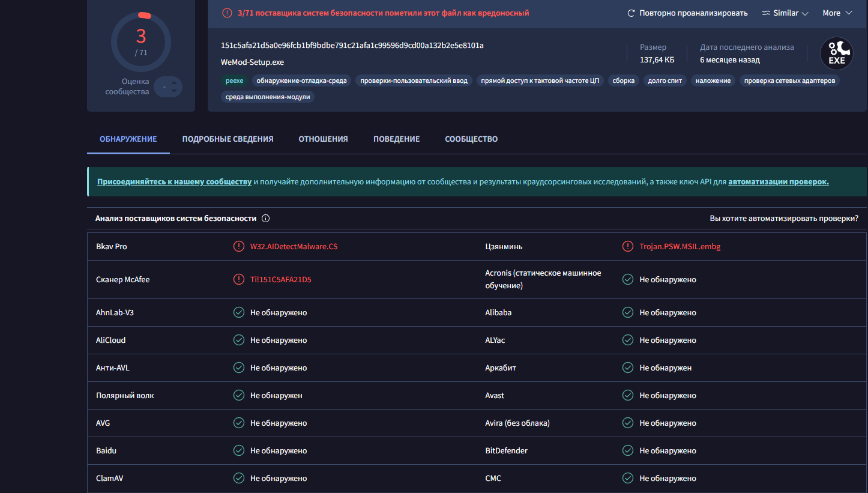Open ПОВЕДЕНИЕ tab
The height and width of the screenshot is (493, 868).
tap(397, 139)
